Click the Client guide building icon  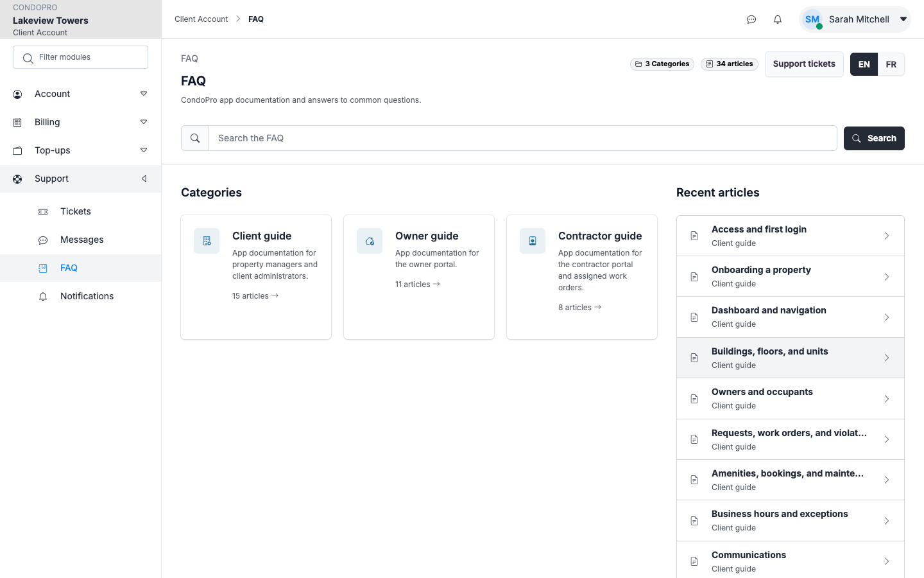[x=207, y=241]
